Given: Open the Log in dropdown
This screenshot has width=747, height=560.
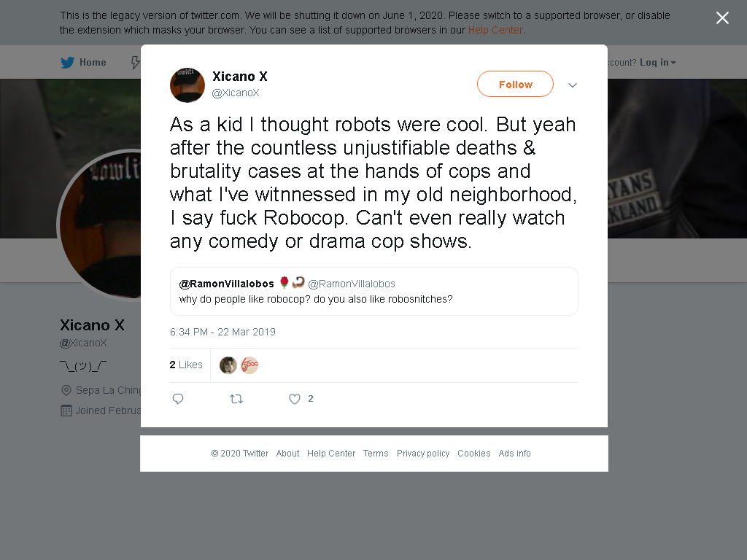Looking at the screenshot, I should point(657,63).
